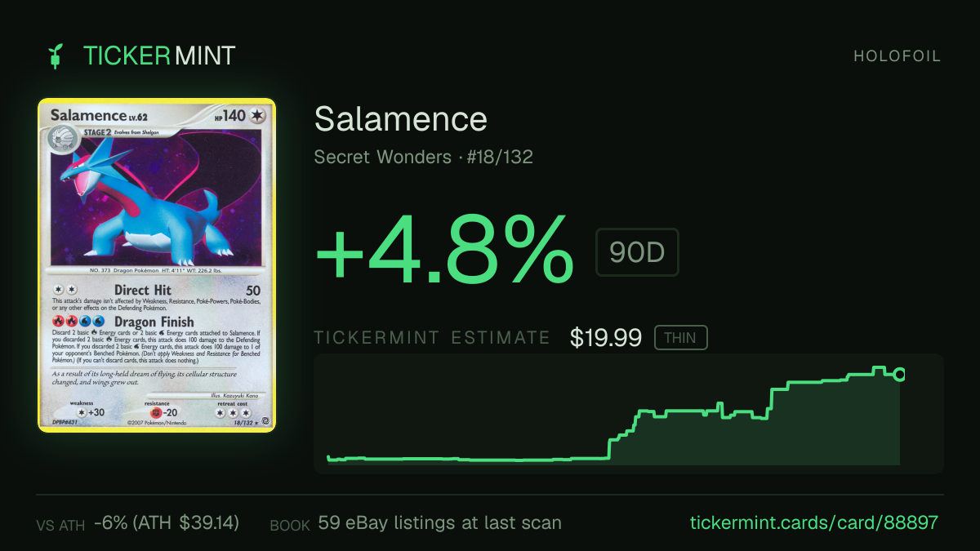This screenshot has height=551, width=980.
Task: Open the Salamence card image thumbnail
Action: (x=157, y=265)
